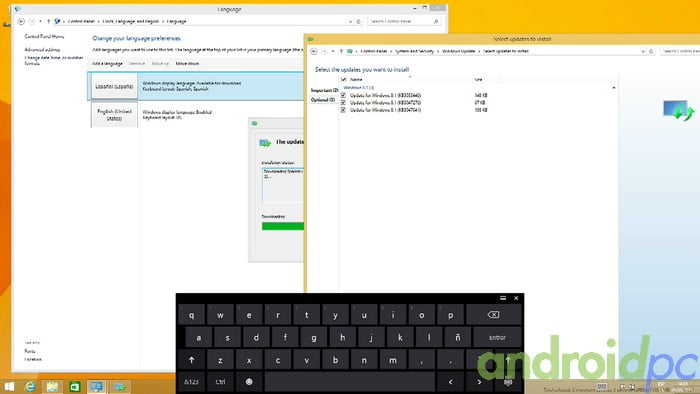Go up one level in Language window
The height and width of the screenshot is (394, 700).
coord(49,21)
